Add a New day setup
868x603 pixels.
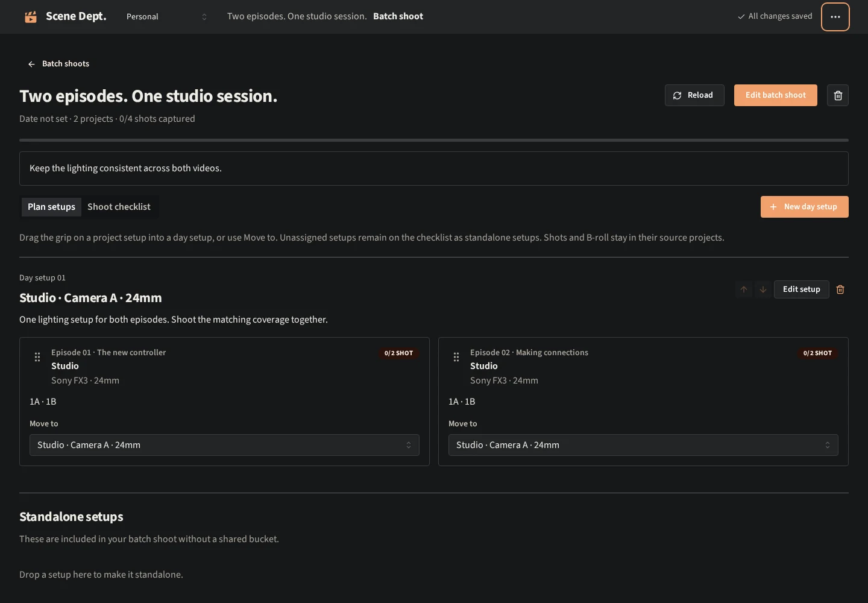coord(805,207)
